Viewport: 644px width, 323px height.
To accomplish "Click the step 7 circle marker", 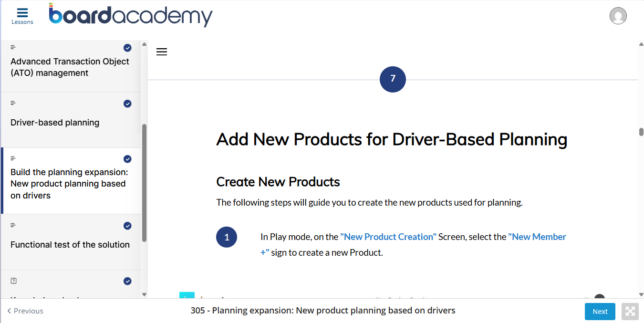I will pos(393,79).
